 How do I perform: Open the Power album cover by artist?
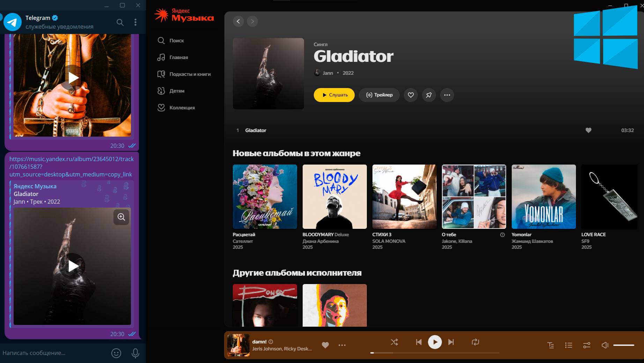pos(265,305)
